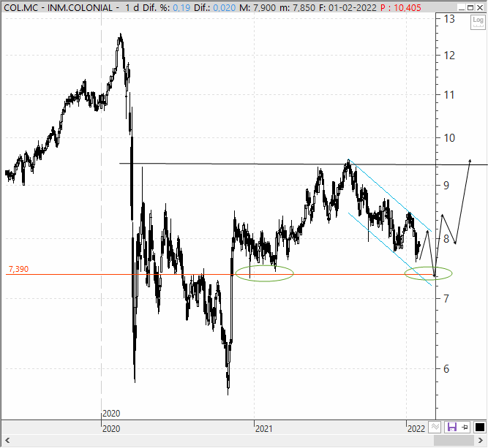Image resolution: width=488 pixels, height=448 pixels.
Task: Close the COL.MC chart window
Action: (480, 7)
